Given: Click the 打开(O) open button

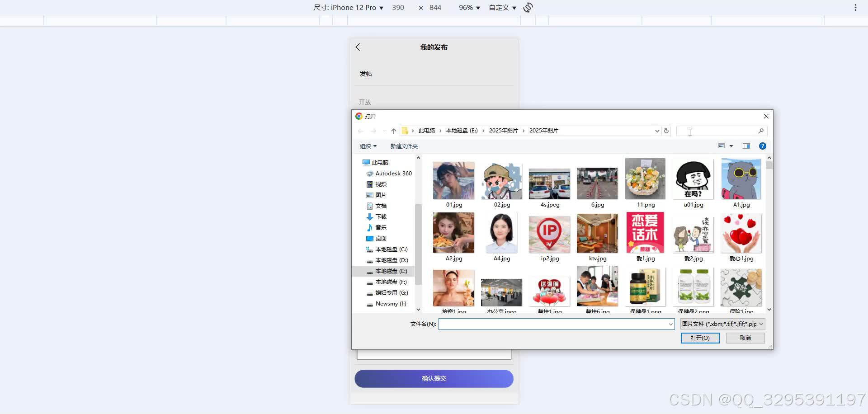Looking at the screenshot, I should coord(700,338).
